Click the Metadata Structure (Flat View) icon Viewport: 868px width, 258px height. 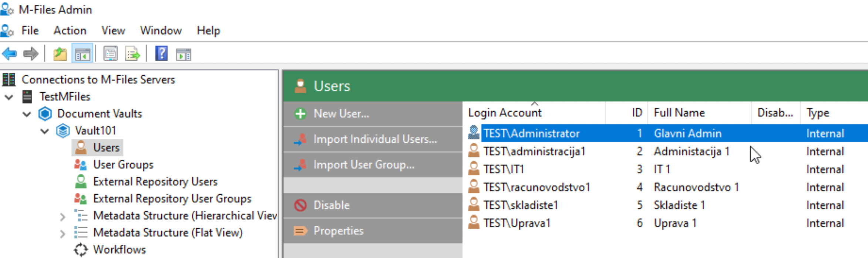pos(81,232)
